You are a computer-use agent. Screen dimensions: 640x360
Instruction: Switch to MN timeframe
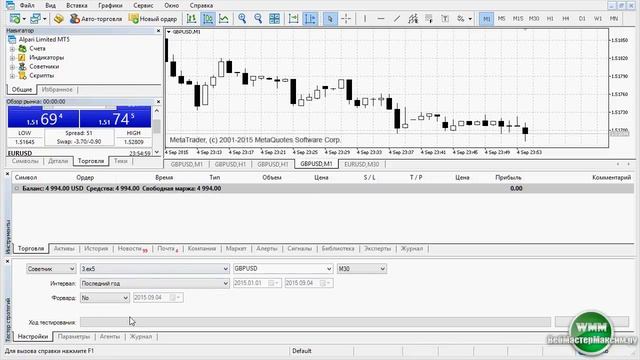pyautogui.click(x=614, y=19)
